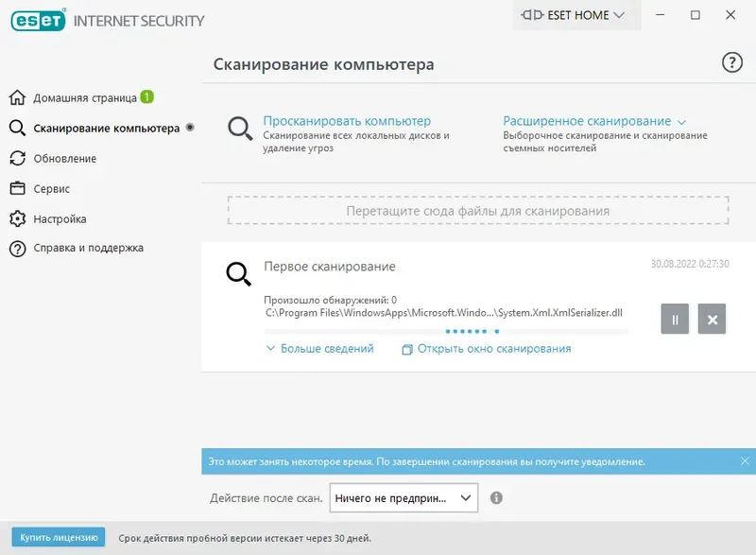Click the help question mark icon
The height and width of the screenshot is (555, 756).
pos(730,62)
